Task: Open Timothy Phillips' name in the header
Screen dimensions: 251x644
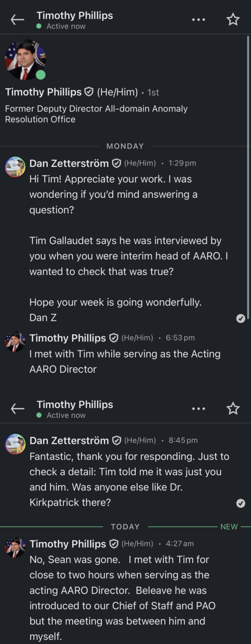Action: [x=75, y=16]
